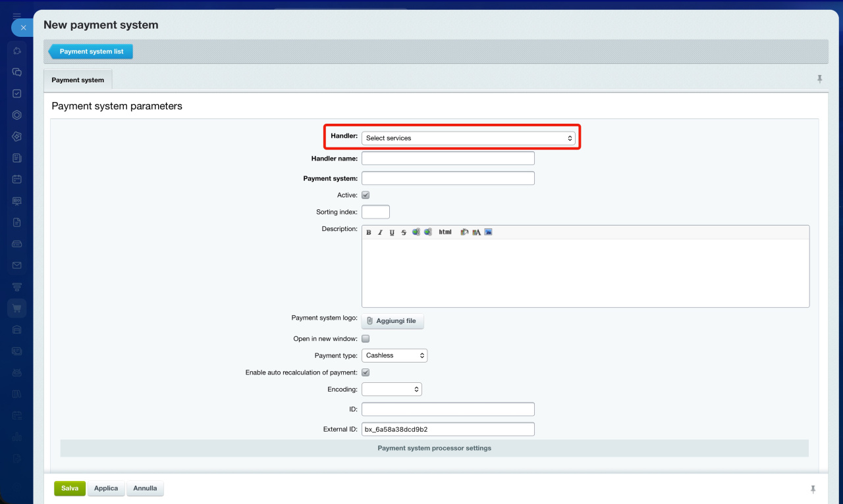Switch description editor to html mode

[x=445, y=232]
